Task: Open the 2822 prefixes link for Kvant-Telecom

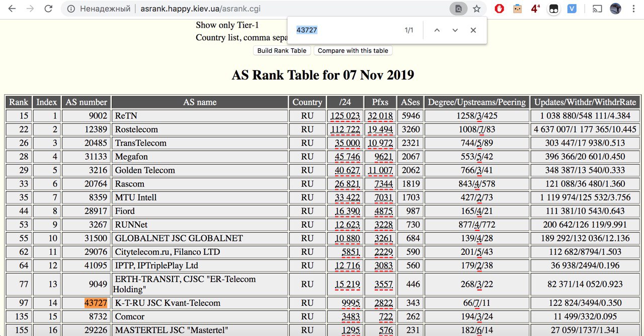Action: point(383,303)
